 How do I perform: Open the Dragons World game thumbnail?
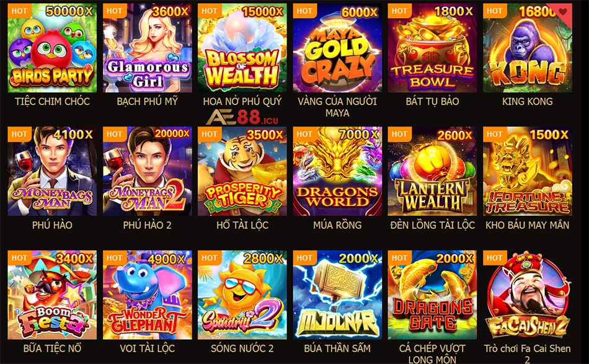click(337, 171)
